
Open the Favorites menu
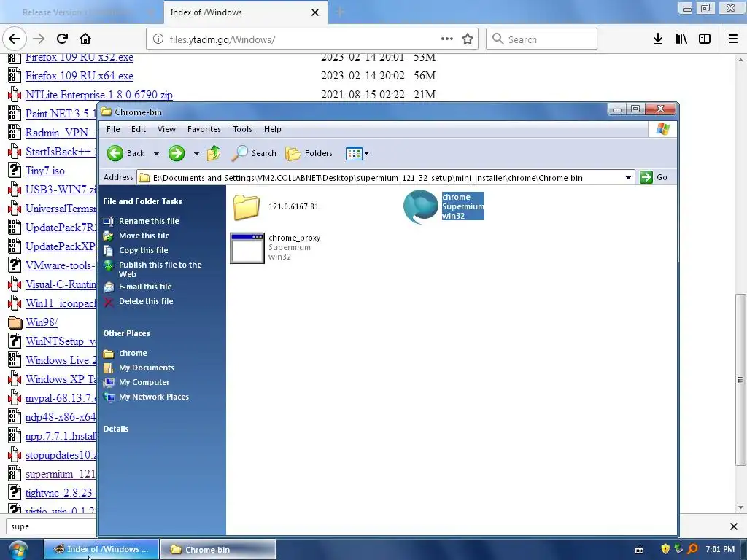[x=204, y=129]
